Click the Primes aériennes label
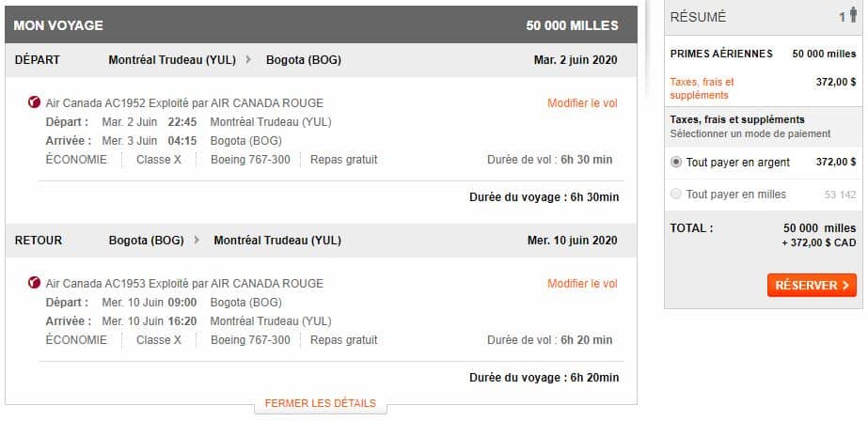 [720, 55]
